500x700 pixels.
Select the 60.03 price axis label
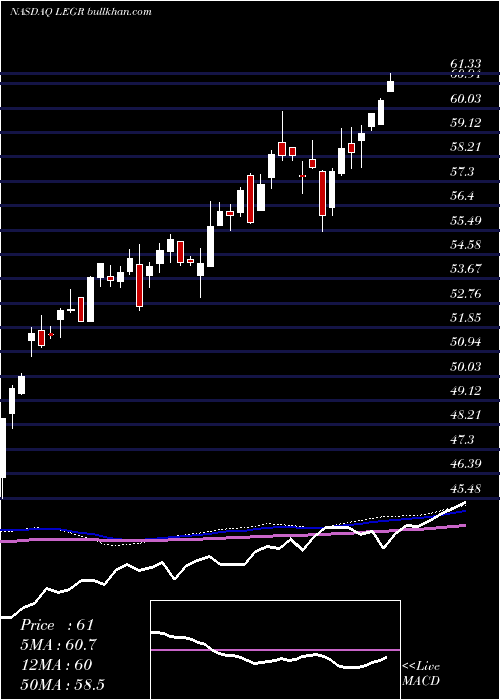[x=466, y=99]
